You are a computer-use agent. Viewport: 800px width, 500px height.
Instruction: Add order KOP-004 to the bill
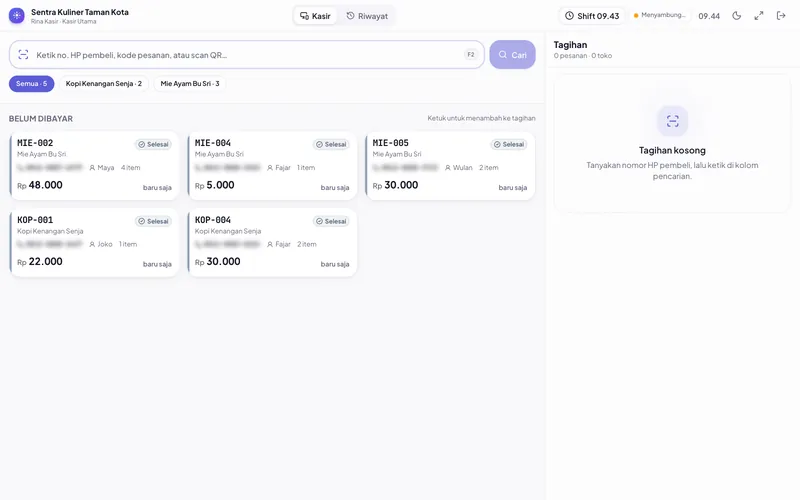click(272, 242)
